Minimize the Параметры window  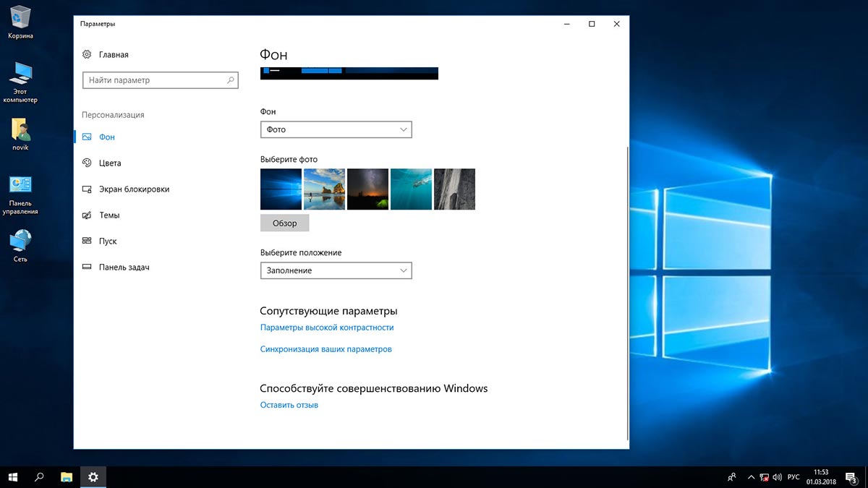pyautogui.click(x=566, y=24)
